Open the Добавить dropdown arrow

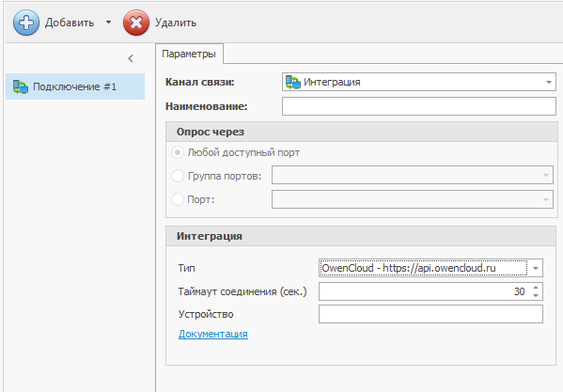tap(108, 23)
